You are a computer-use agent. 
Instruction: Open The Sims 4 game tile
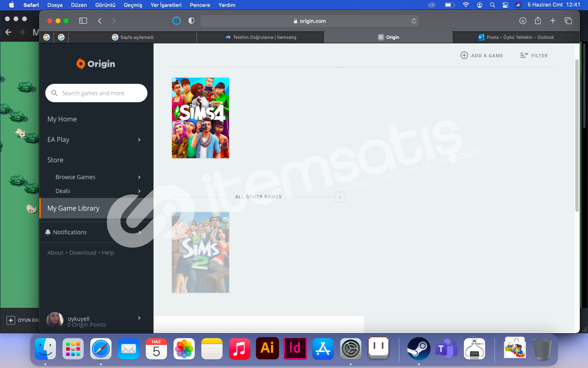pyautogui.click(x=200, y=118)
